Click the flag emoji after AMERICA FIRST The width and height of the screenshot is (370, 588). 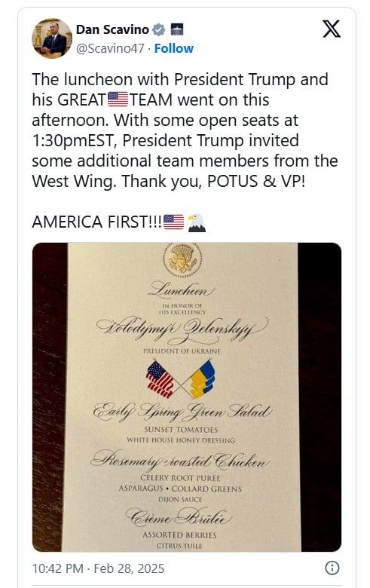174,222
